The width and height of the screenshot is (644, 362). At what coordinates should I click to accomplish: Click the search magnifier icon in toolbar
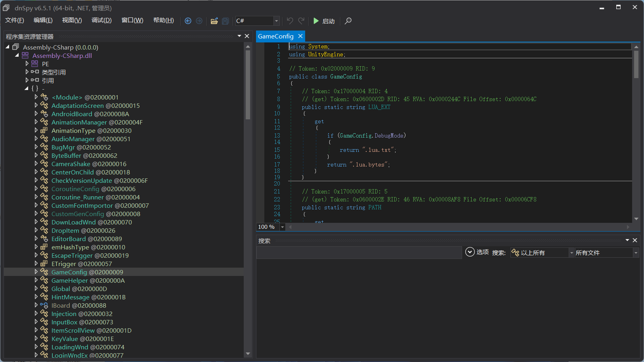click(348, 21)
